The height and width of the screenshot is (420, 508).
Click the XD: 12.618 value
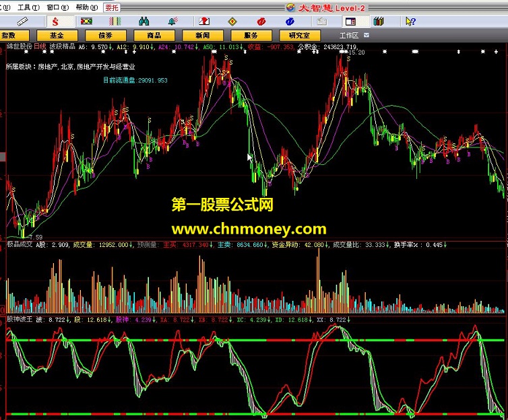[x=294, y=320]
